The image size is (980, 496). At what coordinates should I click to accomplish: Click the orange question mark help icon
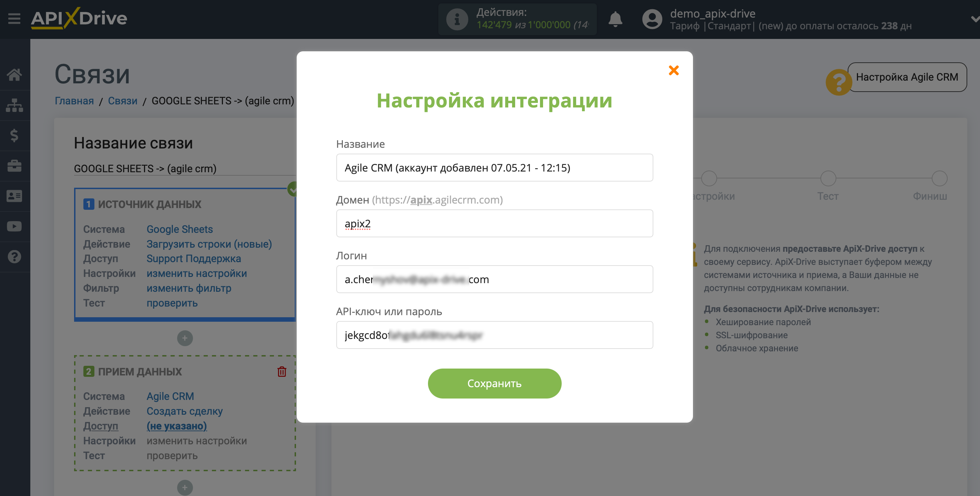pos(838,82)
